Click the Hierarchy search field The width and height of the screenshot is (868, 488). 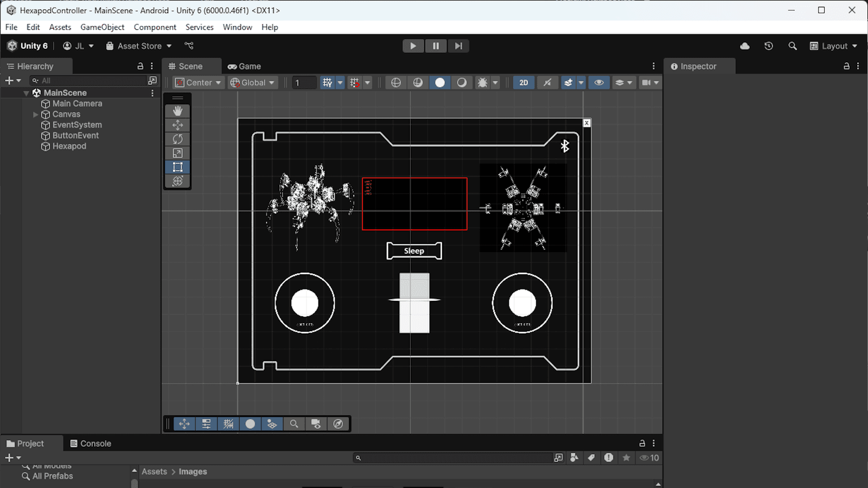88,80
